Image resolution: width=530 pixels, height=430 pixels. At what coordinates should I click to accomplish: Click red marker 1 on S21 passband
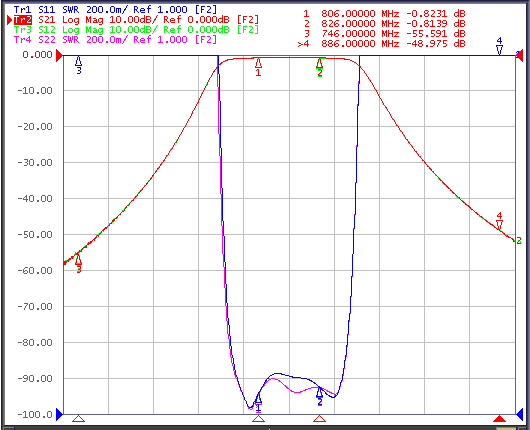pyautogui.click(x=258, y=67)
